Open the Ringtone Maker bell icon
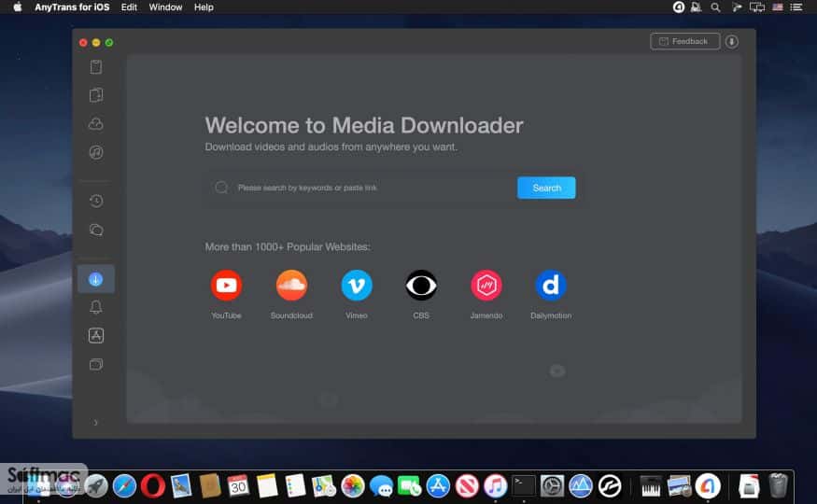The width and height of the screenshot is (817, 504). pyautogui.click(x=96, y=307)
